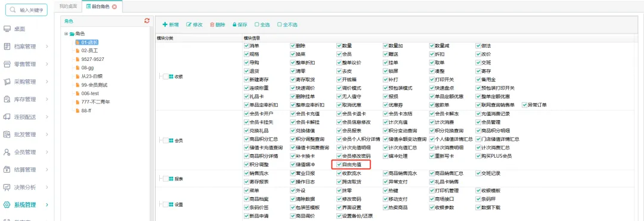Uncheck the 设置备份/还原 permission

pos(339,216)
